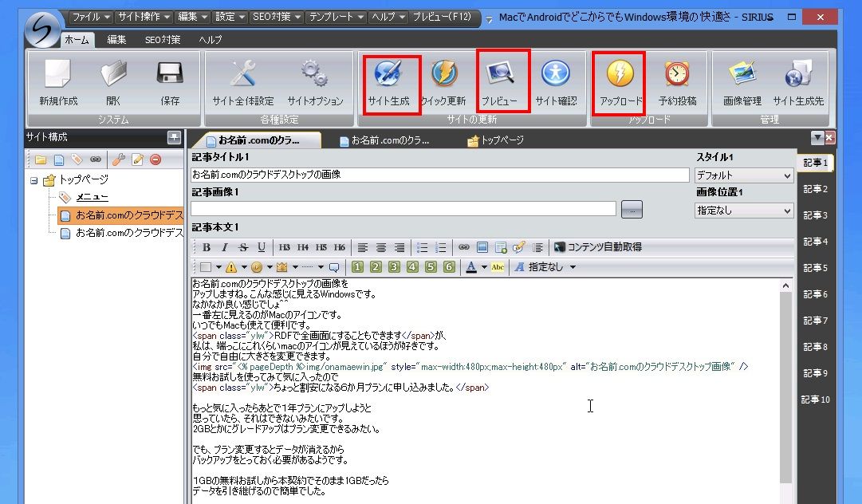The height and width of the screenshot is (504, 862).
Task: Open the 画像位置1 dropdown showing 指定なし
Action: pos(744,210)
